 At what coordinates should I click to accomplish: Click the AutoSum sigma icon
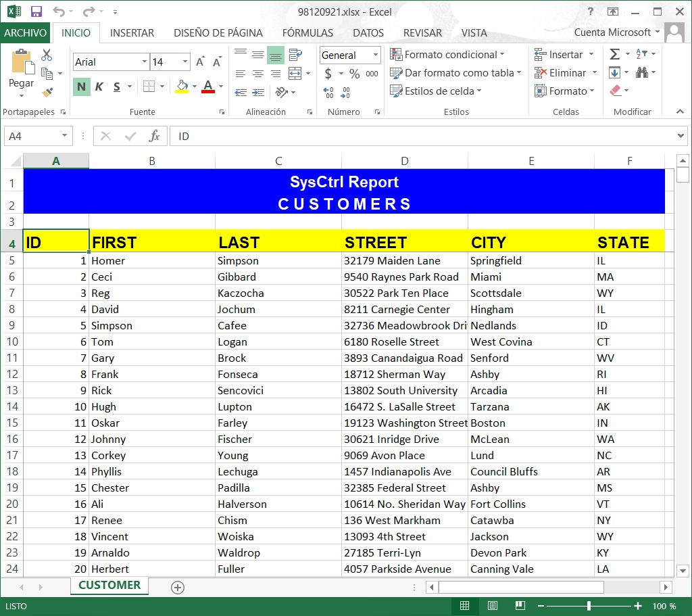click(x=614, y=54)
